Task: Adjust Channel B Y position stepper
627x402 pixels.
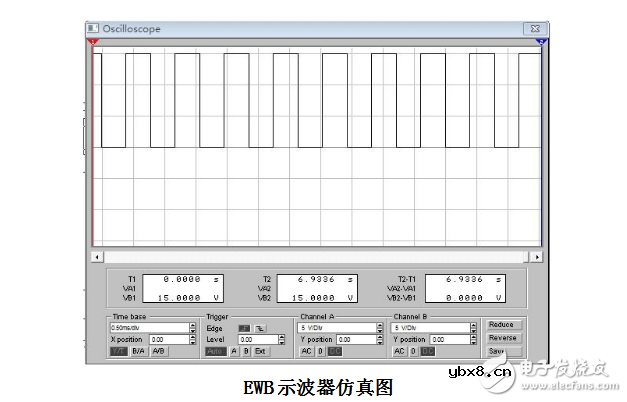Action: (x=473, y=340)
